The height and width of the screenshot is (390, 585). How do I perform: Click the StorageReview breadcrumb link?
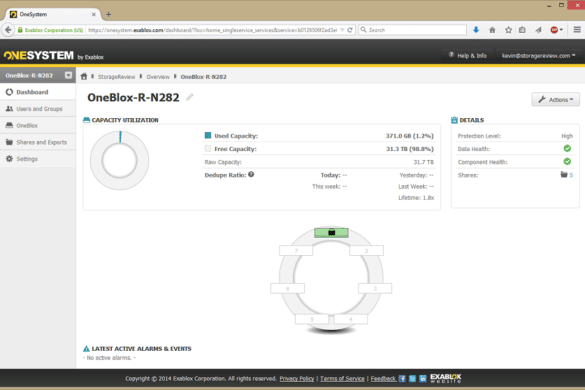point(116,77)
